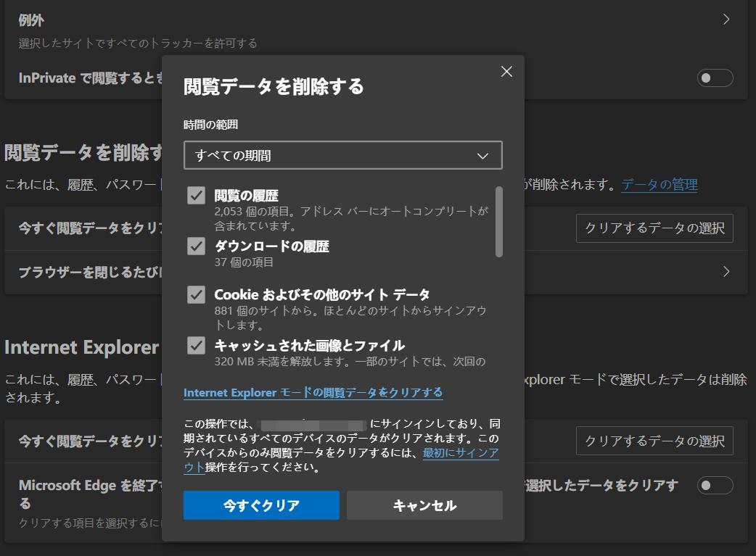Uncheck the 閲覧の履歴 checkbox

pos(196,196)
